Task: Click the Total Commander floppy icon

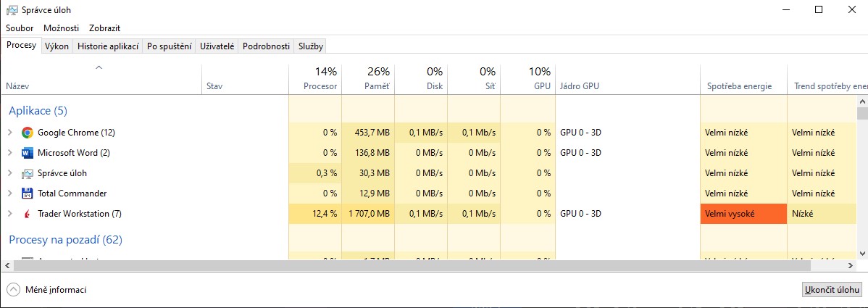Action: tap(28, 193)
